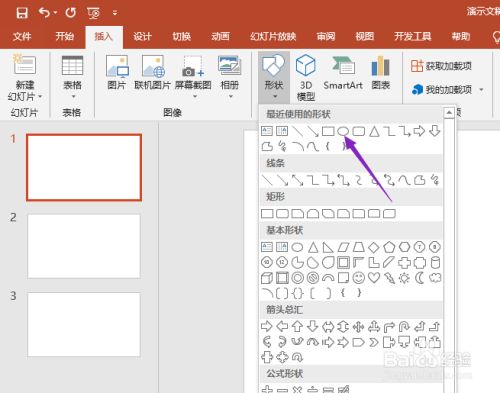The height and width of the screenshot is (393, 500).
Task: Switch to the 帮助 tab
Action: click(461, 36)
